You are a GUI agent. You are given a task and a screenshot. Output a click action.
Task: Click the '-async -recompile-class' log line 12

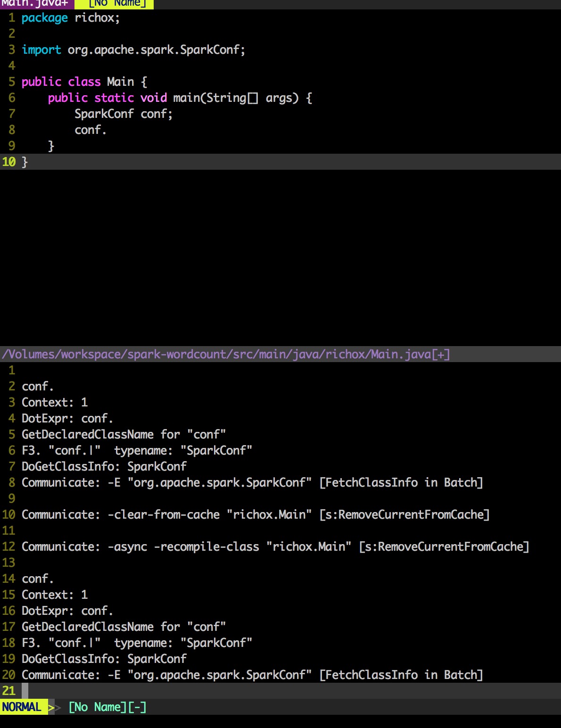(275, 547)
